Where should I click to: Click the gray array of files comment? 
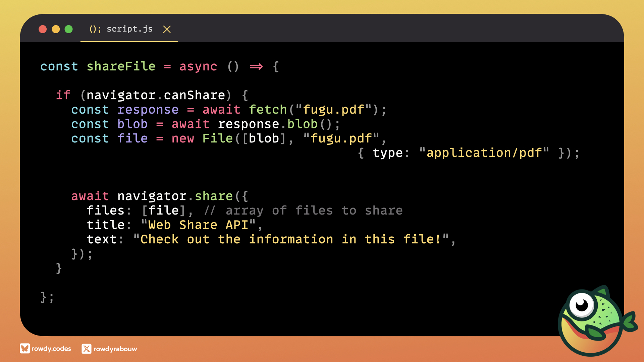point(303,210)
